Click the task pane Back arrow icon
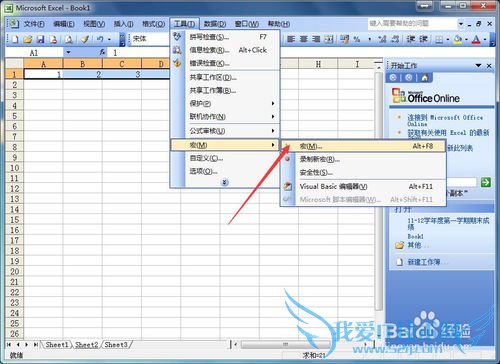This screenshot has height=364, width=500. pos(393,78)
